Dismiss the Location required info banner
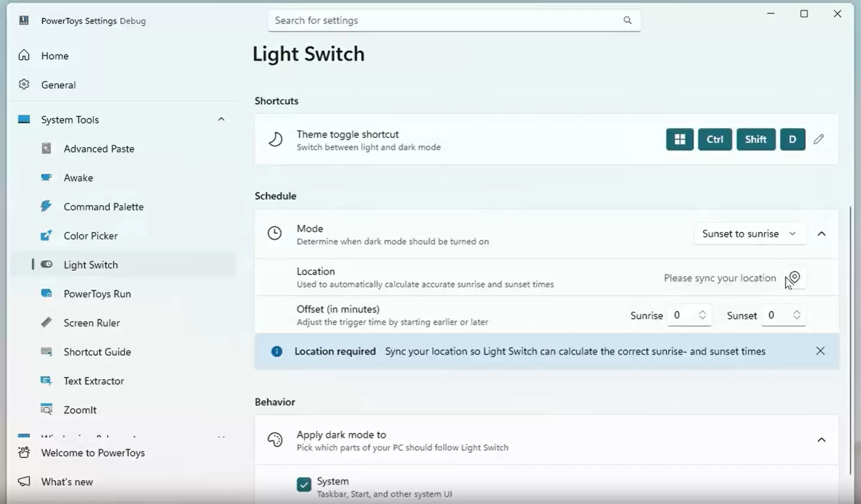Screen dimensions: 861x504 (820, 351)
